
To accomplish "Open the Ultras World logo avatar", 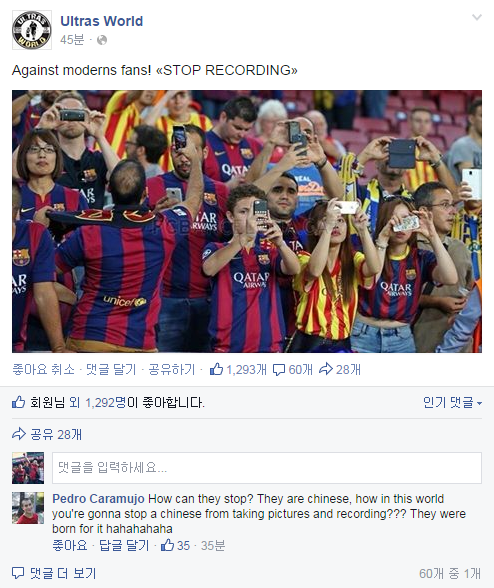I will pyautogui.click(x=32, y=30).
